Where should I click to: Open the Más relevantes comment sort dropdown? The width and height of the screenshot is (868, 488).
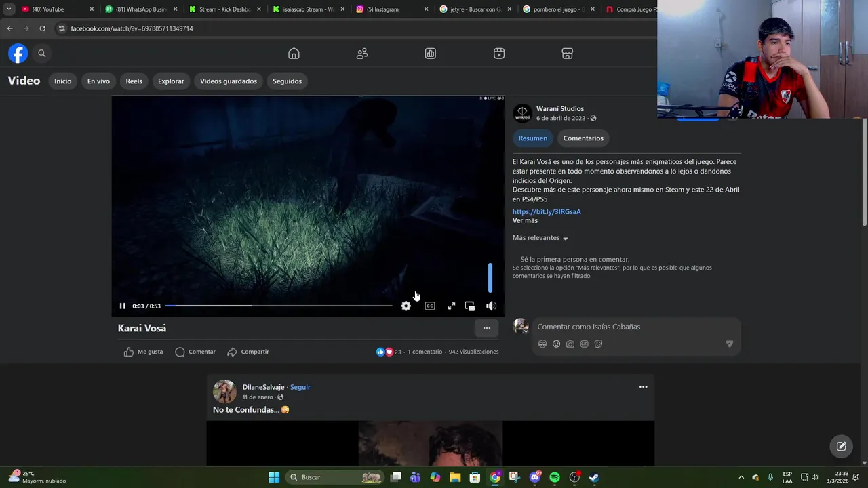tap(540, 238)
